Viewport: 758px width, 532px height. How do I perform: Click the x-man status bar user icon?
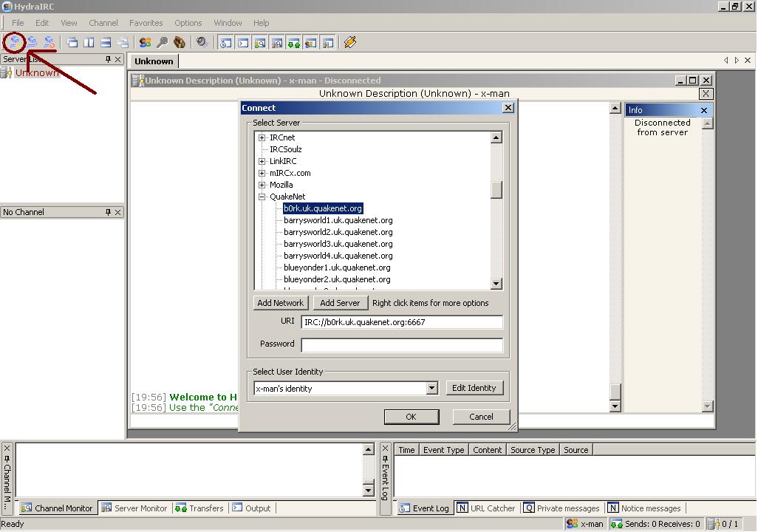click(572, 524)
